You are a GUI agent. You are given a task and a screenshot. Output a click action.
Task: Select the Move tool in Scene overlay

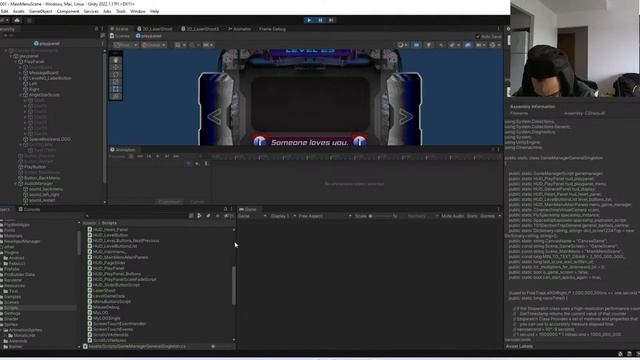point(116,67)
